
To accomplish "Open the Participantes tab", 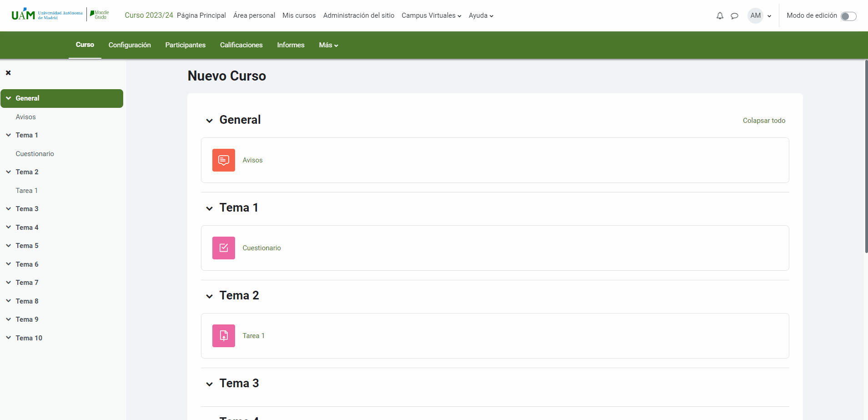I will (x=186, y=45).
